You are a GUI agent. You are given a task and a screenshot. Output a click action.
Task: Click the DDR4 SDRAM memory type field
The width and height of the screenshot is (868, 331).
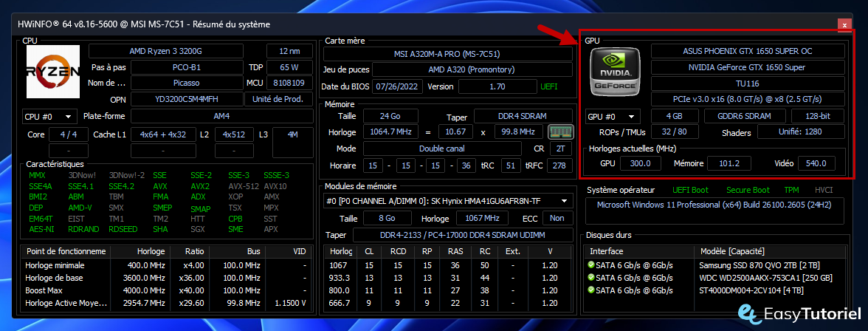point(523,117)
